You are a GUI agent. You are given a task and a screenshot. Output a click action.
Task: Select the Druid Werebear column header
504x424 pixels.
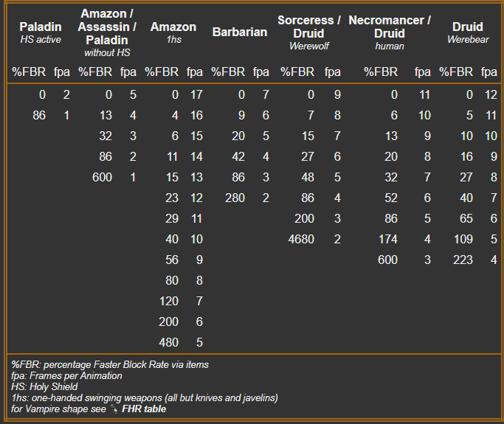coord(467,32)
